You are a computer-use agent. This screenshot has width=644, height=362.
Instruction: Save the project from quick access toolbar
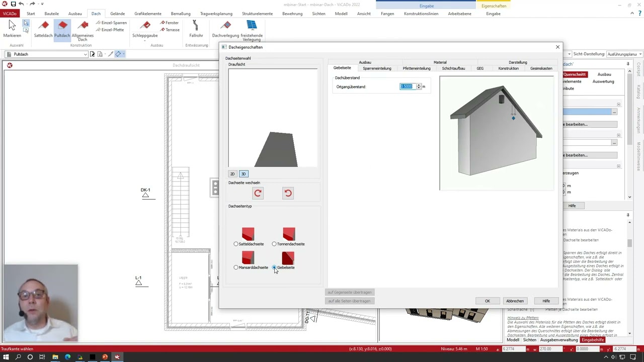tap(13, 4)
